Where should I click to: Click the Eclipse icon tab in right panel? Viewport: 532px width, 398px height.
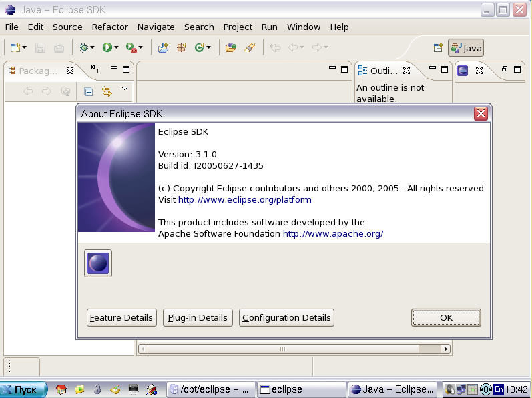(x=463, y=71)
